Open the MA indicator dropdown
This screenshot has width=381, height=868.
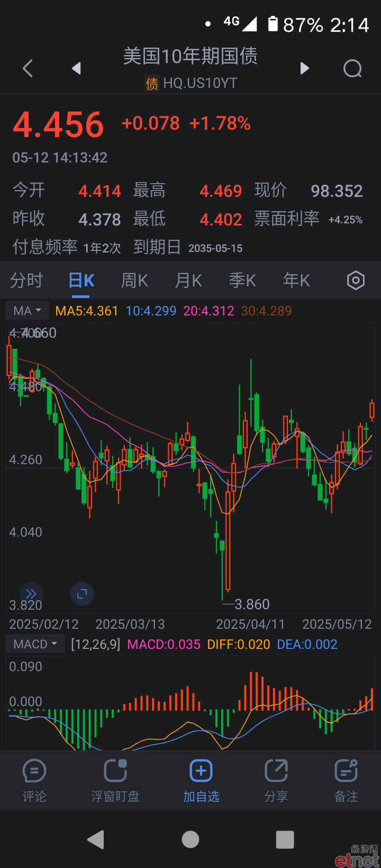(27, 311)
